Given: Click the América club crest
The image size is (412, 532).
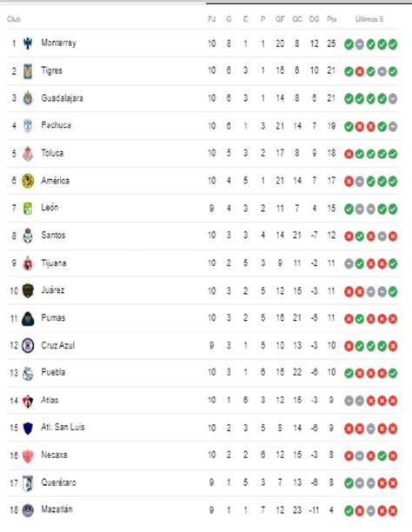Looking at the screenshot, I should [28, 181].
